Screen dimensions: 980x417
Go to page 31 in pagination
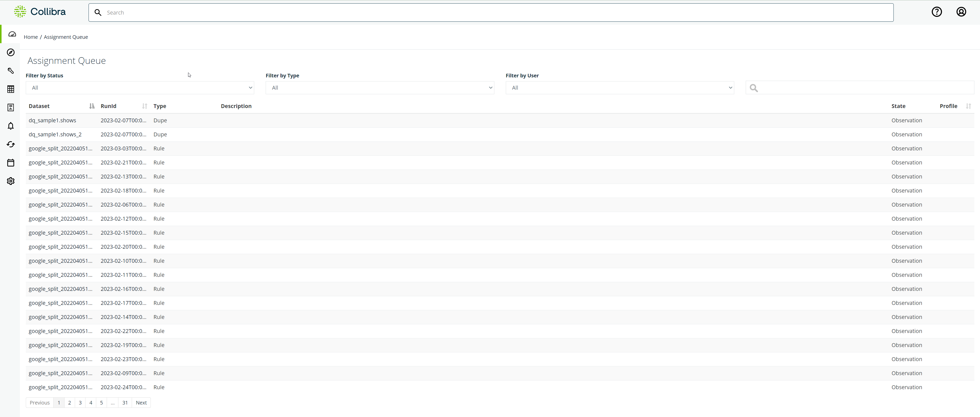(x=125, y=402)
